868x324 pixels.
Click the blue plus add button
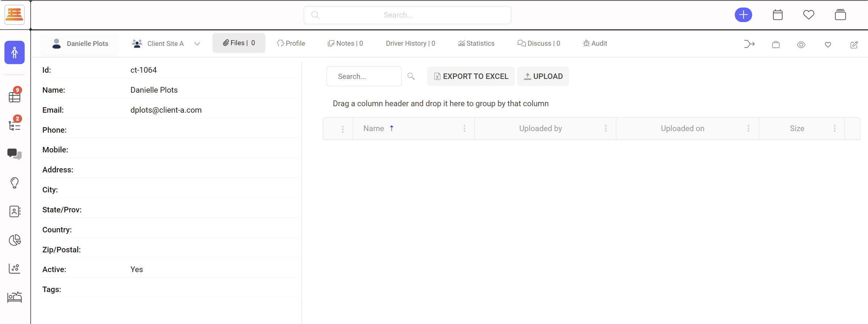coord(743,15)
